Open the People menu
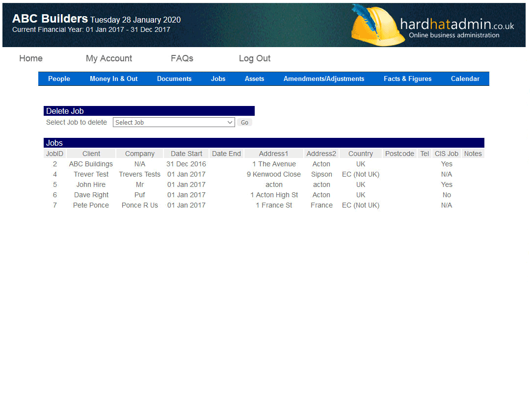Screen dimensions: 532x418 (x=59, y=78)
